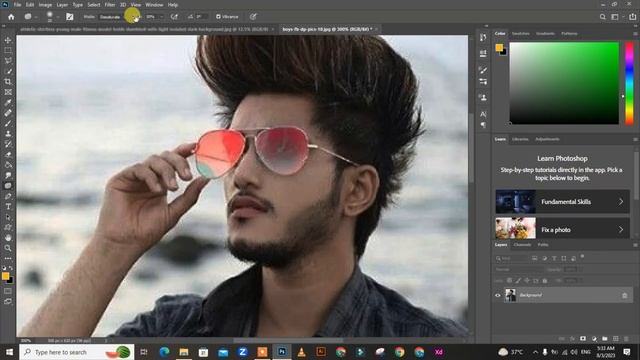
Task: Open the Flow percentage dropdown arrow
Action: tap(162, 17)
